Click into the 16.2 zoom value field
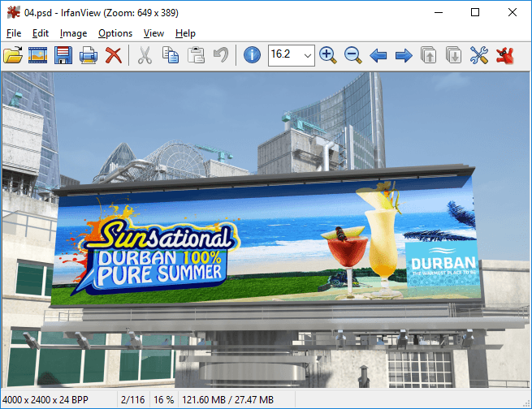The height and width of the screenshot is (409, 532). (285, 55)
